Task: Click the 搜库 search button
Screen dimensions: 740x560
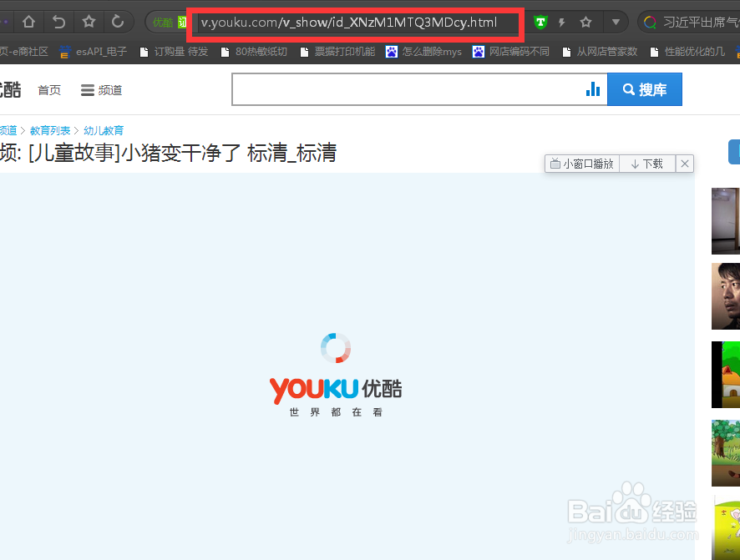Action: pyautogui.click(x=645, y=89)
